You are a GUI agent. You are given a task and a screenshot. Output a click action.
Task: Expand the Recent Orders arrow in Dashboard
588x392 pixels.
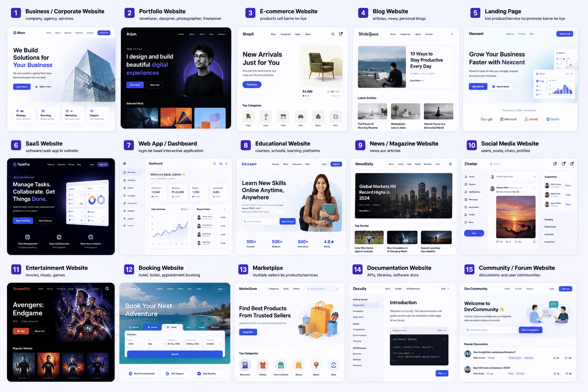(x=224, y=209)
